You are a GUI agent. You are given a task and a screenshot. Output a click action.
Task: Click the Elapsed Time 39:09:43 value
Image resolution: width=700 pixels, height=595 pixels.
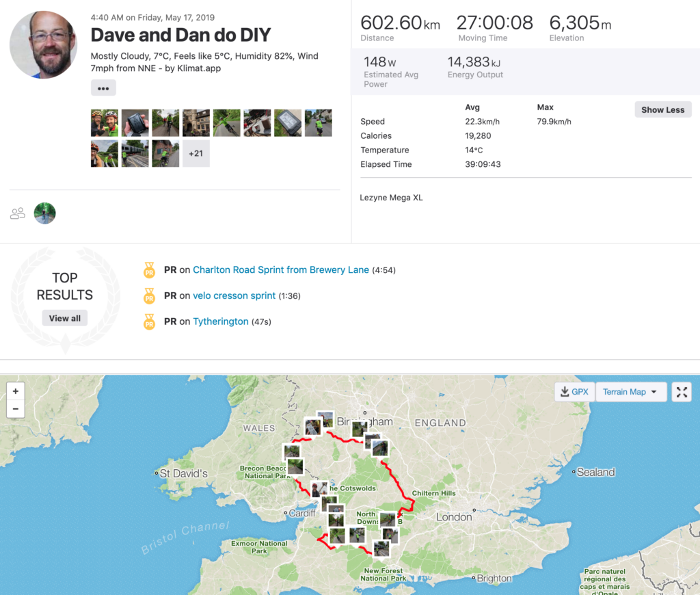coord(483,164)
